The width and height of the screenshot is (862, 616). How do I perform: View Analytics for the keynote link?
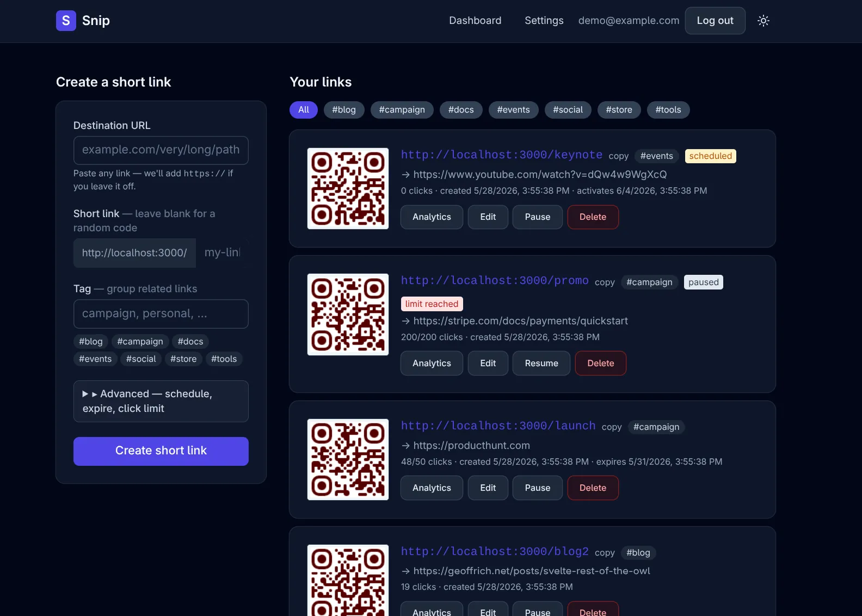coord(432,217)
